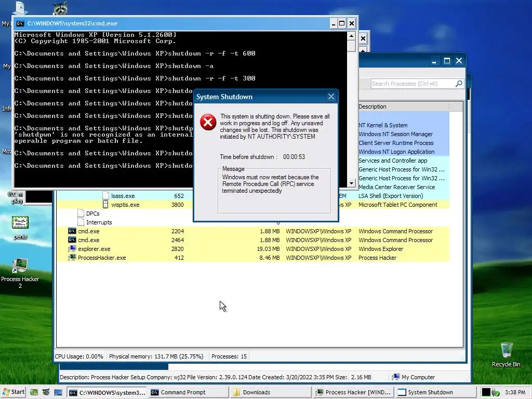Click 'Services and Controller app' description
Screen dimensions: 532x399
tap(393, 161)
